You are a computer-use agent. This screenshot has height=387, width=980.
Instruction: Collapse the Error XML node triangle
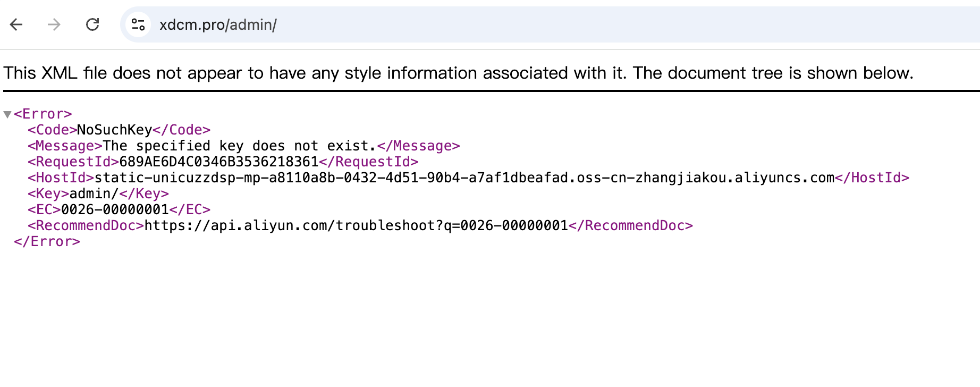(x=7, y=114)
